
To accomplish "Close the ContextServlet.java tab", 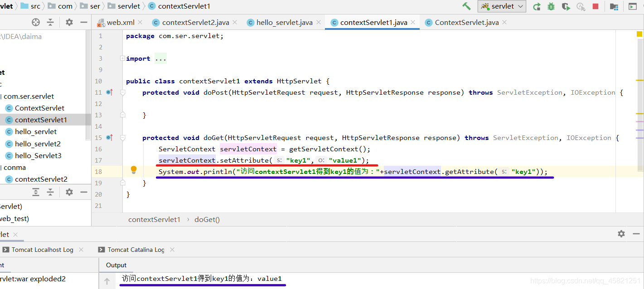I will (504, 22).
